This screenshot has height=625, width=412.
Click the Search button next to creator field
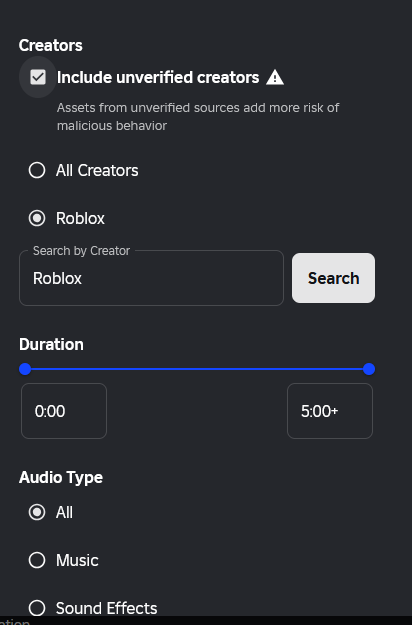(x=334, y=278)
